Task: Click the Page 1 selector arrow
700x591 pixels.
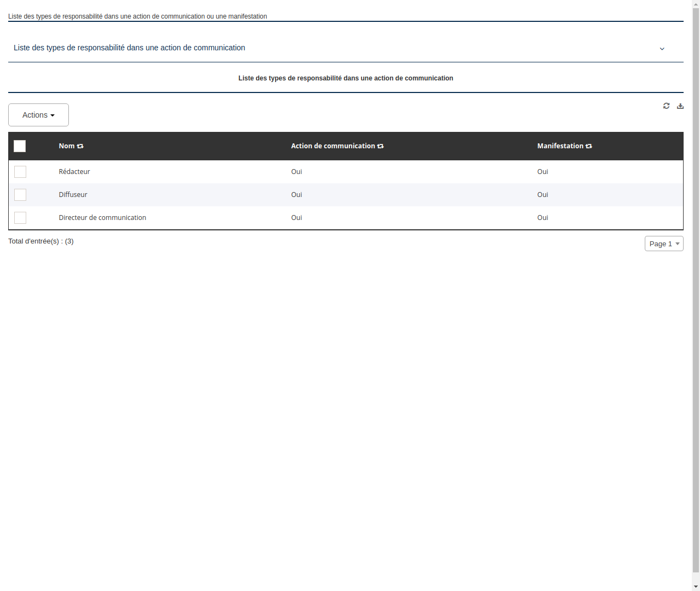Action: 678,244
